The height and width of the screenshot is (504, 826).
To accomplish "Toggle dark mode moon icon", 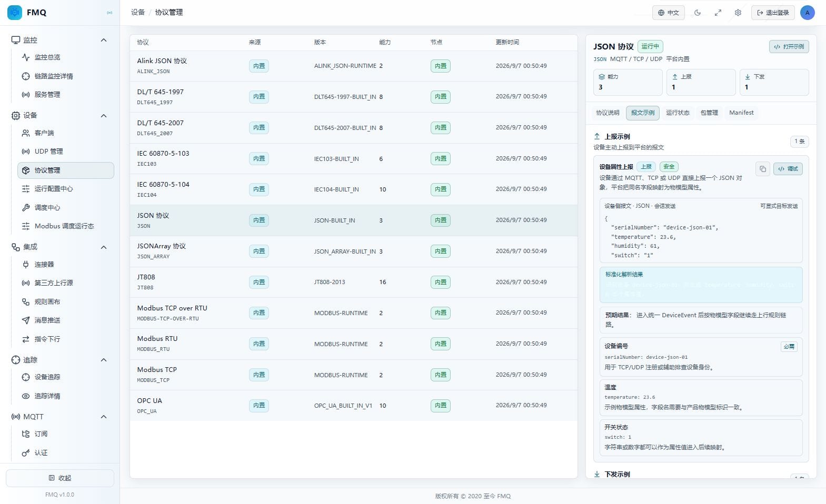I will (x=698, y=13).
